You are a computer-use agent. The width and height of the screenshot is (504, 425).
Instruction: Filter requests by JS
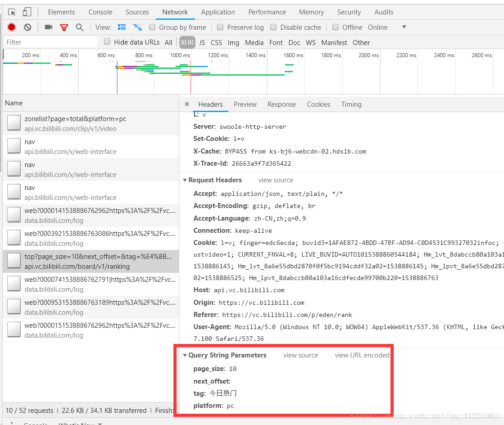pos(202,42)
